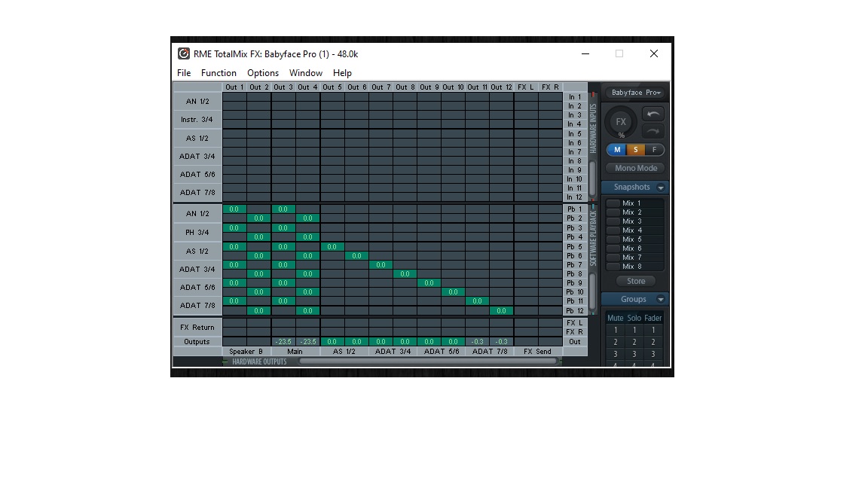Toggle the orange S global solo button
This screenshot has width=868, height=488.
[x=635, y=150]
